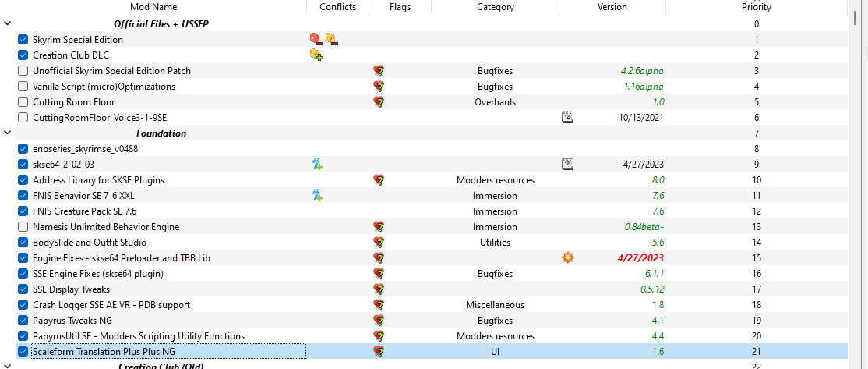Disable enbseries_skyrimse_v0488 checkbox
868x369 pixels.
tap(23, 148)
